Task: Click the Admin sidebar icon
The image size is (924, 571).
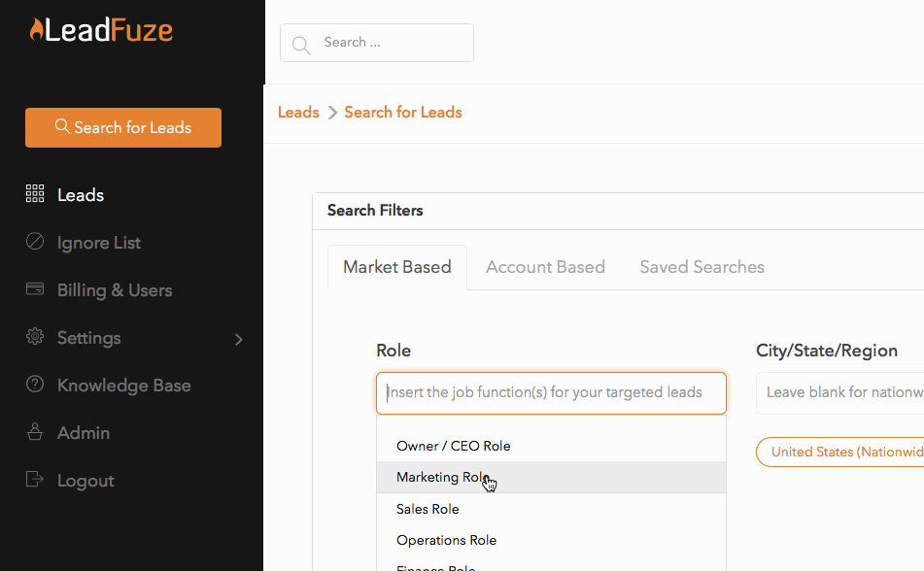Action: (x=35, y=431)
